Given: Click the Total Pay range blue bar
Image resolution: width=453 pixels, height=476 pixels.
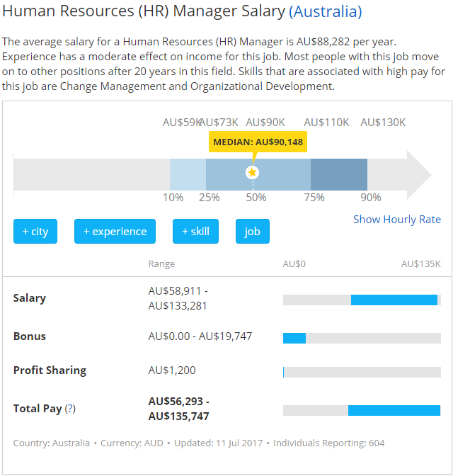Looking at the screenshot, I should [x=394, y=410].
